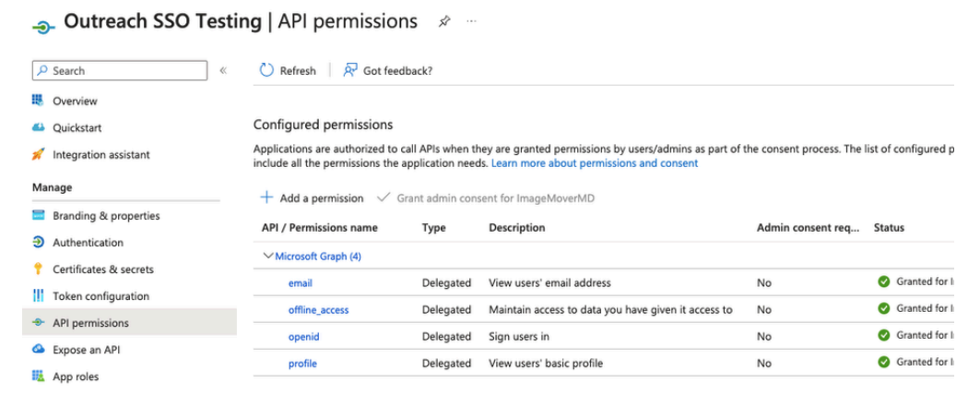Click Learn more about permissions and consent
This screenshot has height=407, width=980.
pos(595,163)
